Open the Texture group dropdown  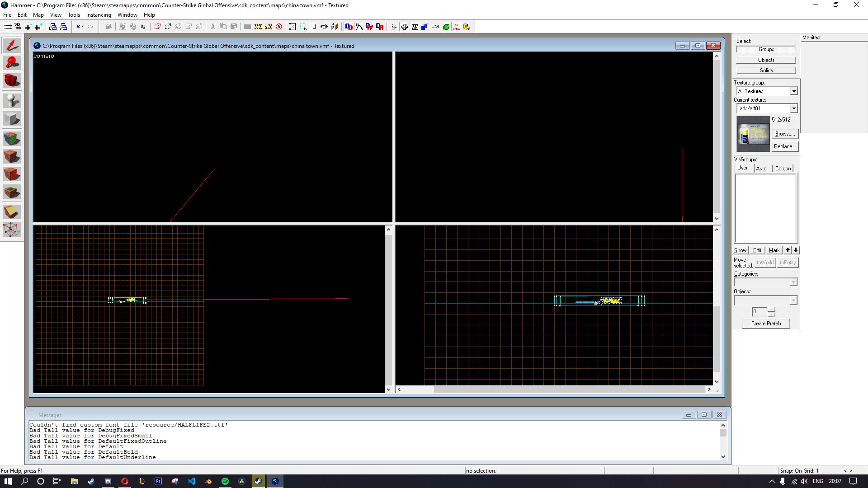tap(793, 91)
